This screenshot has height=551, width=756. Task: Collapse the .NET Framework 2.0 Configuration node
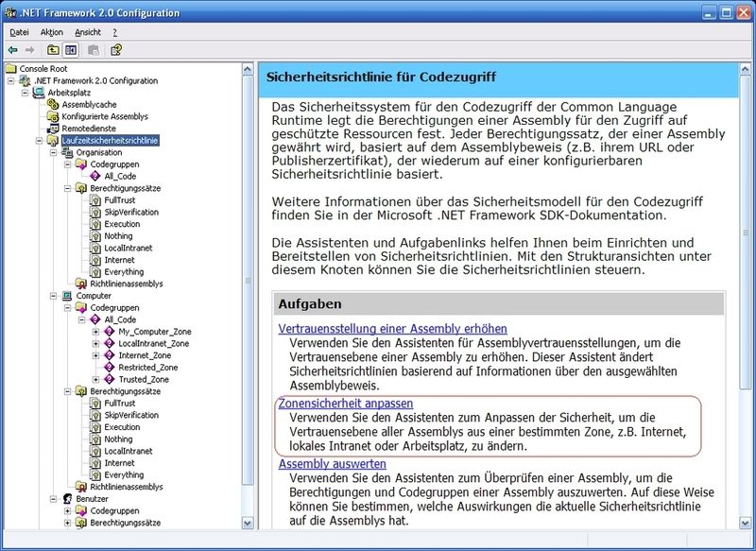pos(11,80)
